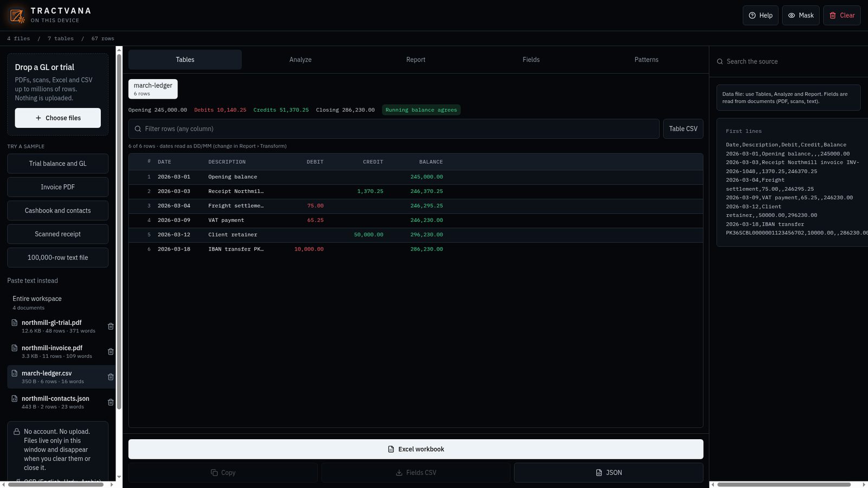
Task: Export the JSON file
Action: pyautogui.click(x=609, y=473)
